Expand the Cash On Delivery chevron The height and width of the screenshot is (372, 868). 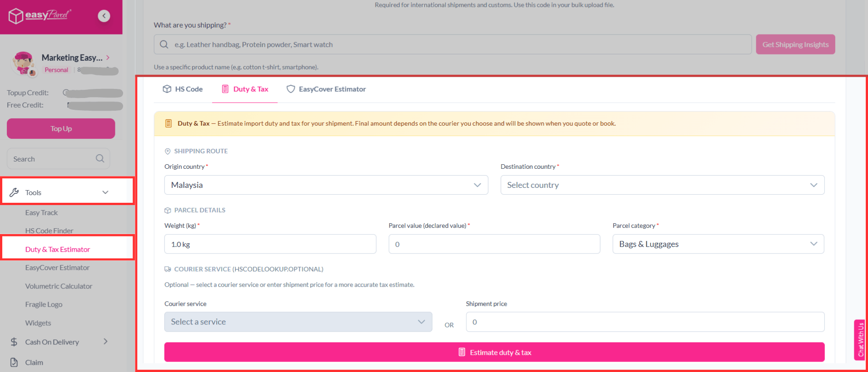point(105,342)
